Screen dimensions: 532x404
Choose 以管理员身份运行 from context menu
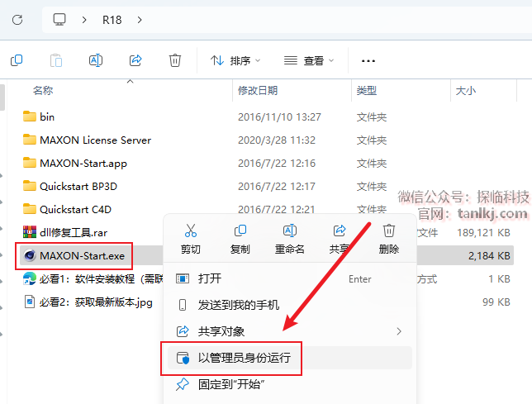pos(290,358)
